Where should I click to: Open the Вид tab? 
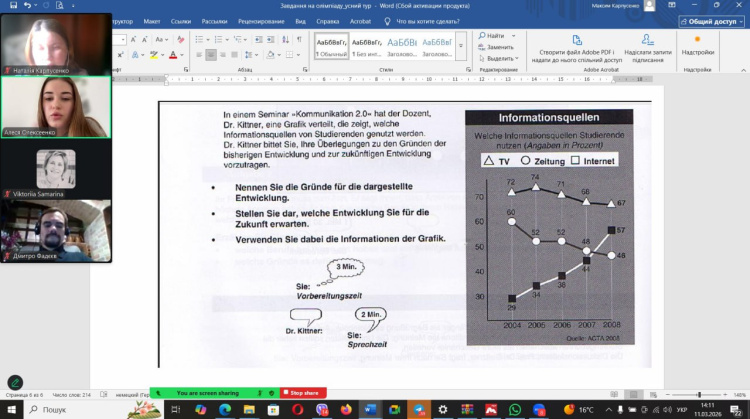point(300,22)
